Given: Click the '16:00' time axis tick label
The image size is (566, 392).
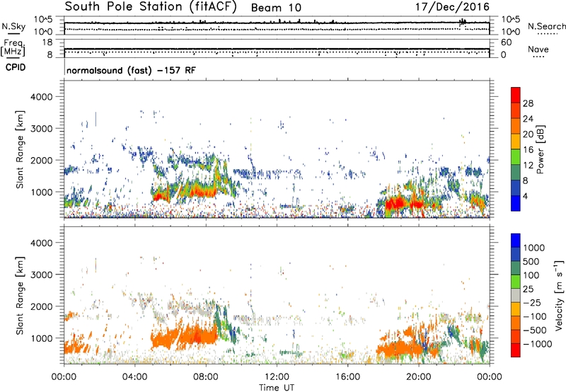Looking at the screenshot, I should pos(347,377).
